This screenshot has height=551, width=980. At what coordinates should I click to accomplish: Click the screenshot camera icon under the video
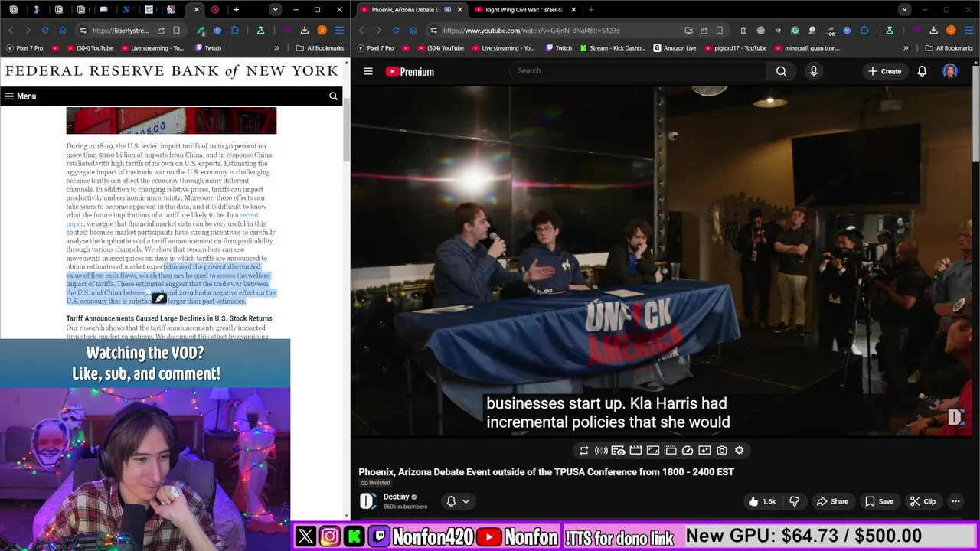click(721, 451)
